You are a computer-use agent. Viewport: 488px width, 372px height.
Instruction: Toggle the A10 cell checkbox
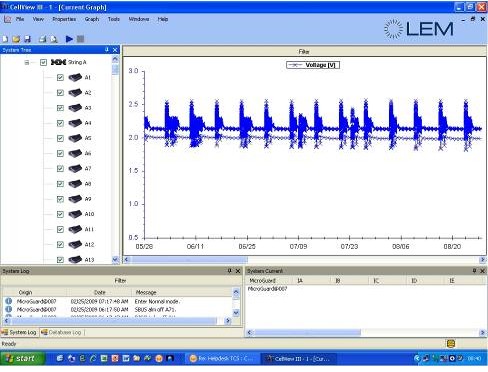tap(60, 214)
